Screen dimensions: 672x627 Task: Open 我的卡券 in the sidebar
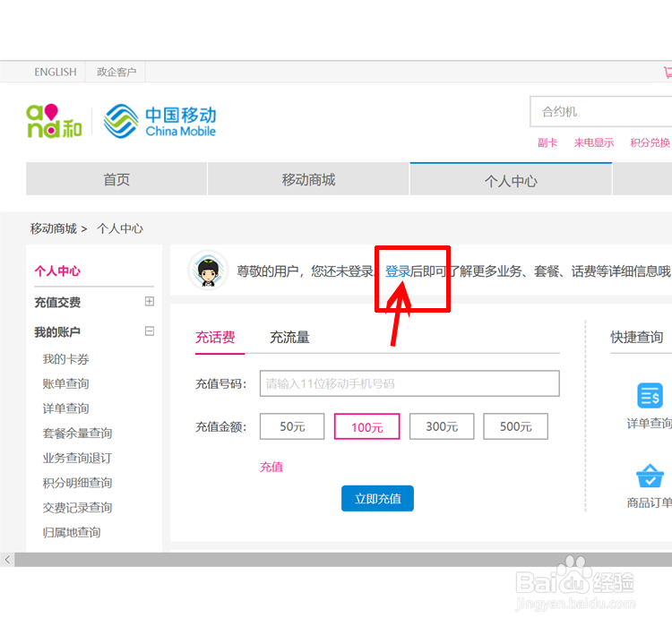click(x=65, y=359)
